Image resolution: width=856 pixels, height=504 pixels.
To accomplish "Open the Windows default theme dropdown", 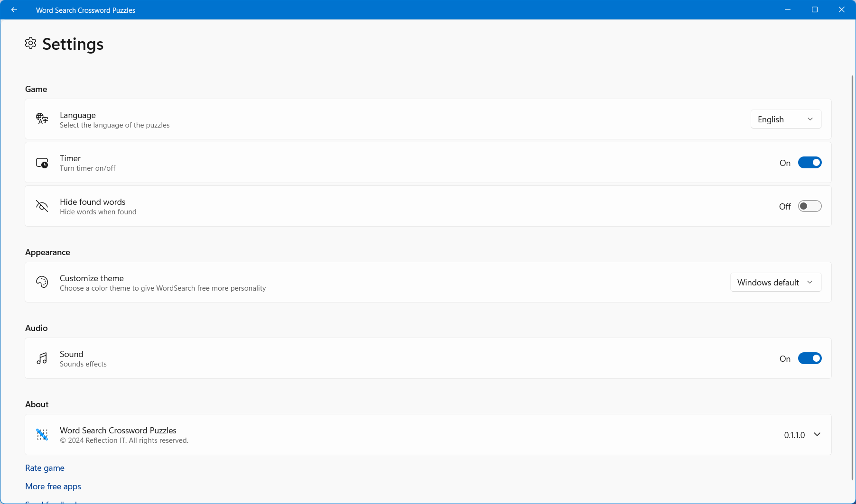I will (775, 282).
